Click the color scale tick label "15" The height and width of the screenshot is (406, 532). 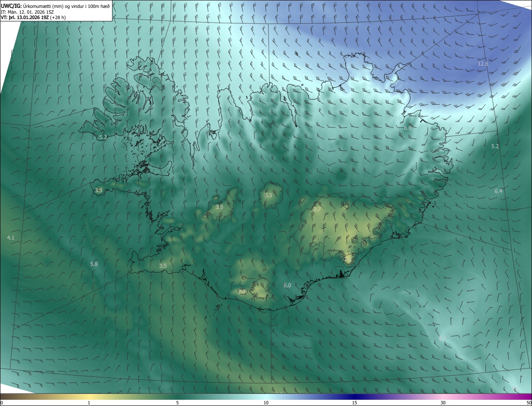pos(355,403)
